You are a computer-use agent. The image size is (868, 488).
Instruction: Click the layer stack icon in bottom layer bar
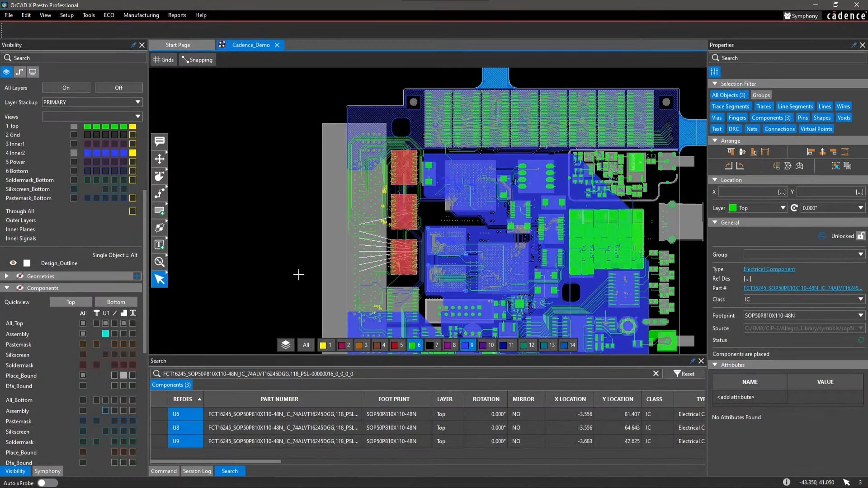[x=286, y=345]
